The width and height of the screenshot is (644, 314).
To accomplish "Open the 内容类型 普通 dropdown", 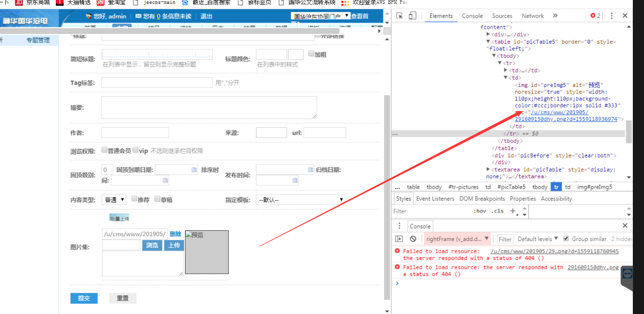I will 114,200.
